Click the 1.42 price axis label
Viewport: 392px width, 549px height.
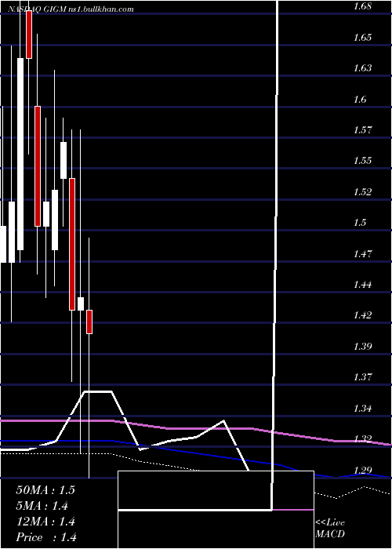362,315
